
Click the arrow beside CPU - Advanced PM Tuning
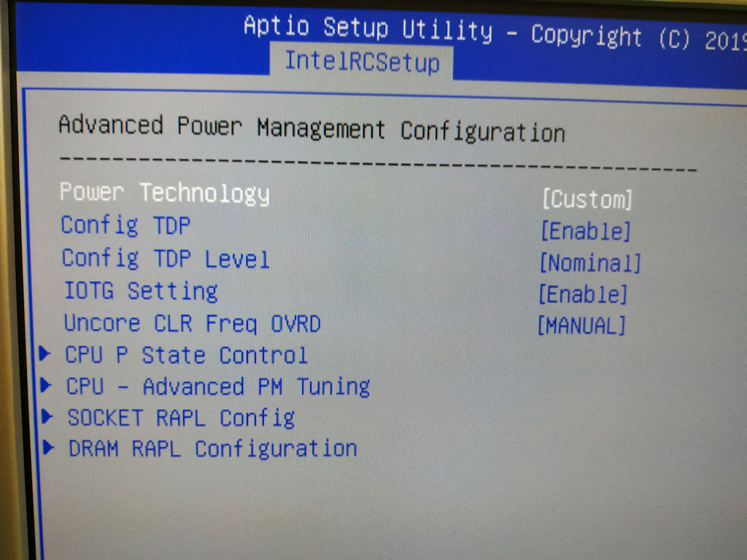pyautogui.click(x=46, y=385)
